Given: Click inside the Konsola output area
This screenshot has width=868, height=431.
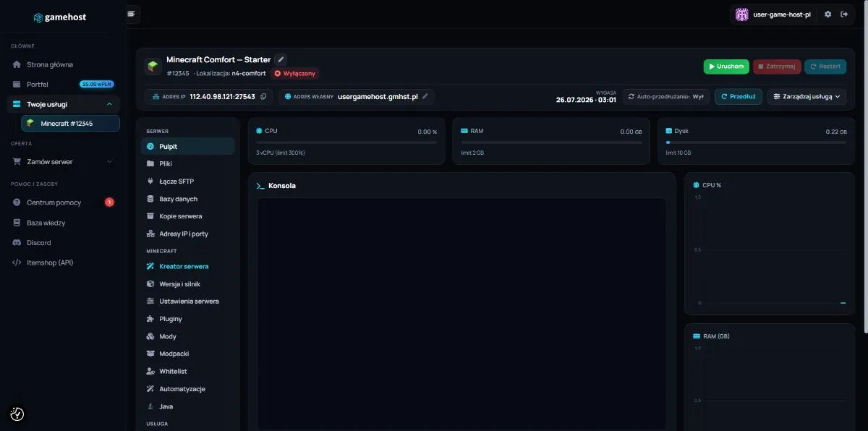Looking at the screenshot, I should coord(461,314).
